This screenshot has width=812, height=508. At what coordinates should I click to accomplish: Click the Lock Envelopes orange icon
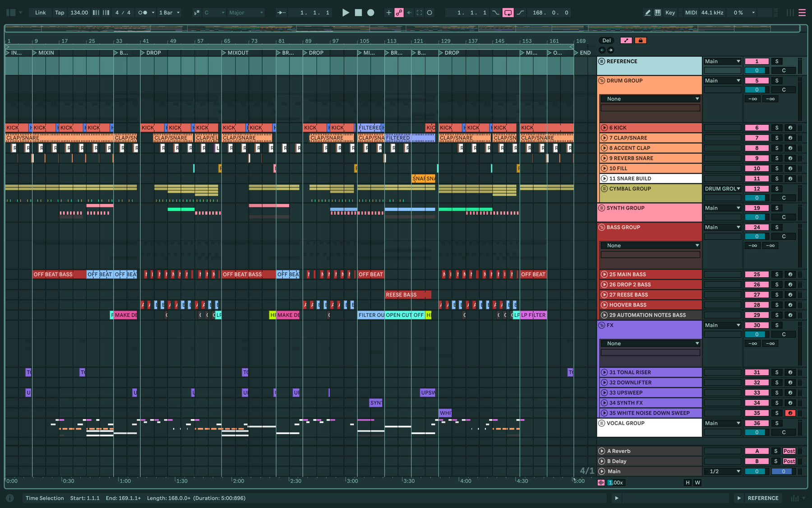[641, 41]
